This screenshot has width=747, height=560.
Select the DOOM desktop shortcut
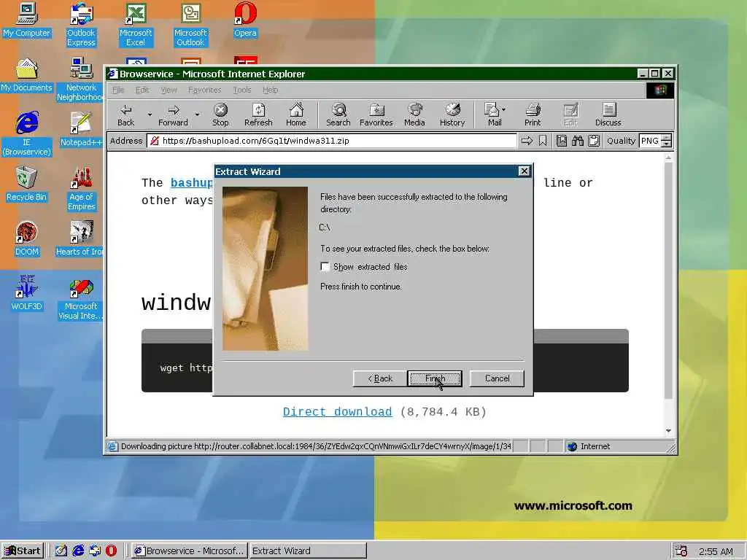click(x=26, y=238)
